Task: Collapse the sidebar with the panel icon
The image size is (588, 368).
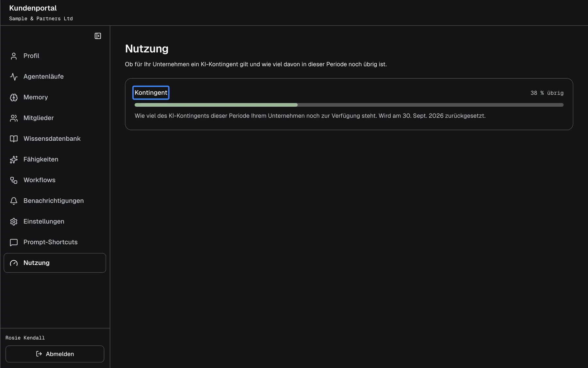Action: (x=98, y=36)
